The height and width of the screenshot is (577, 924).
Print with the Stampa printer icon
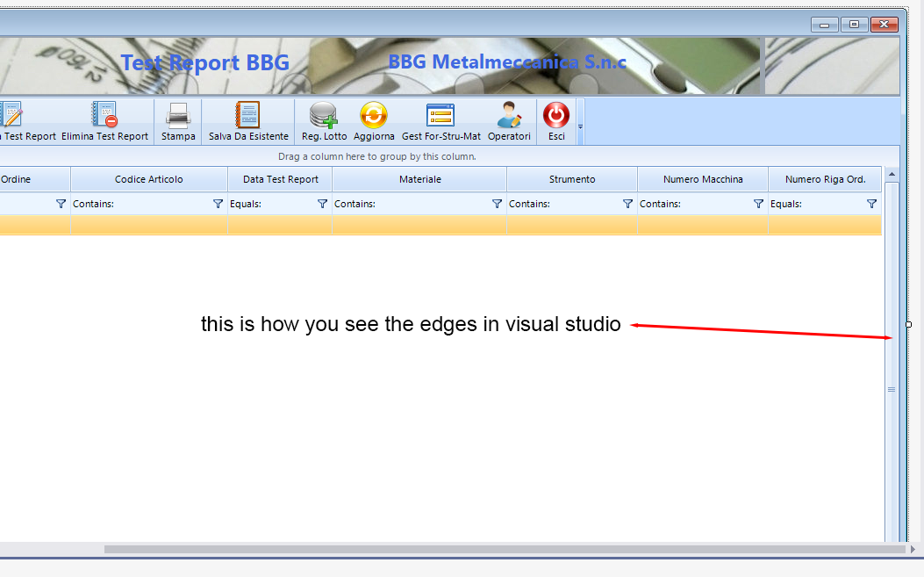pos(178,115)
